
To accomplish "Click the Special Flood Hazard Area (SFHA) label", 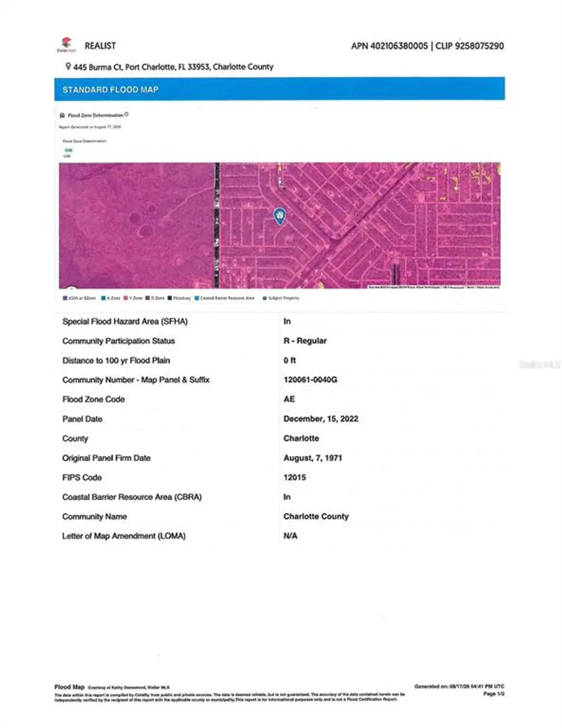I will (x=125, y=322).
